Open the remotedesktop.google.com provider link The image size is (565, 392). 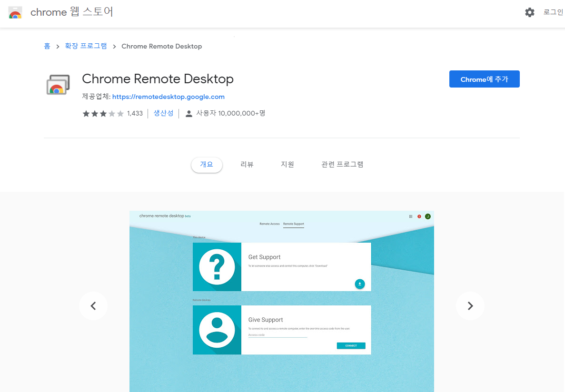coord(168,97)
